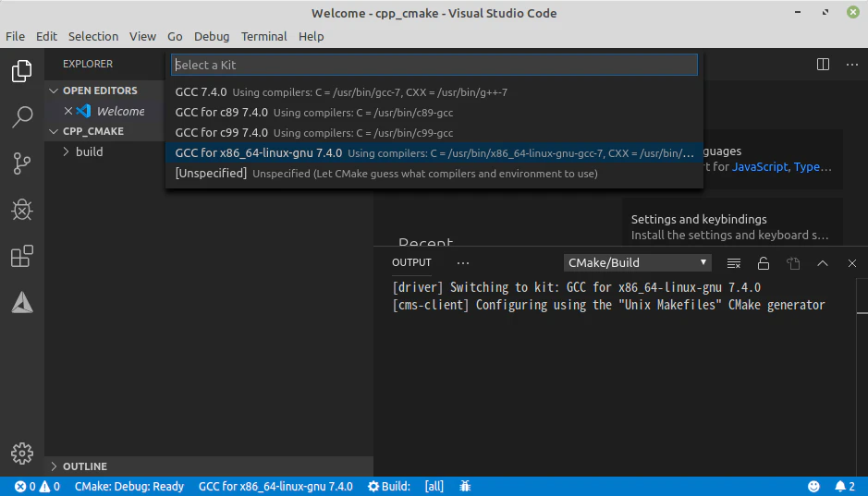Screen dimensions: 868x496
Task: Open the Extensions view icon
Action: [22, 257]
